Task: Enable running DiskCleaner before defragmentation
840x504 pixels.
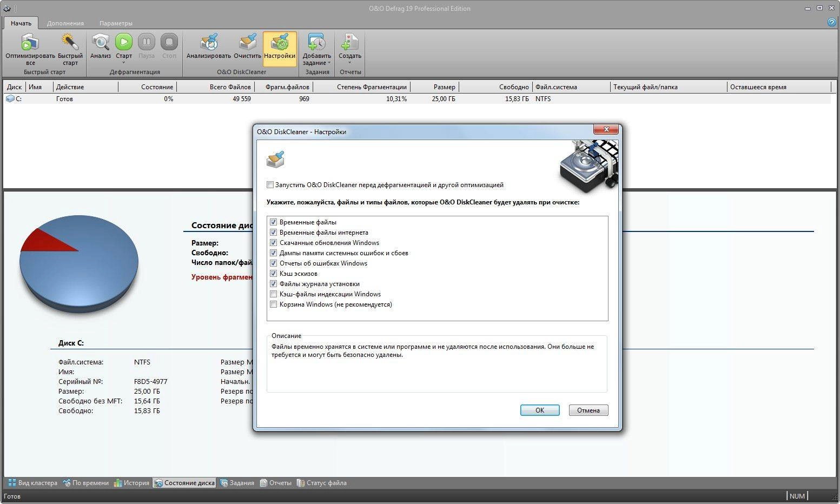Action: tap(270, 185)
